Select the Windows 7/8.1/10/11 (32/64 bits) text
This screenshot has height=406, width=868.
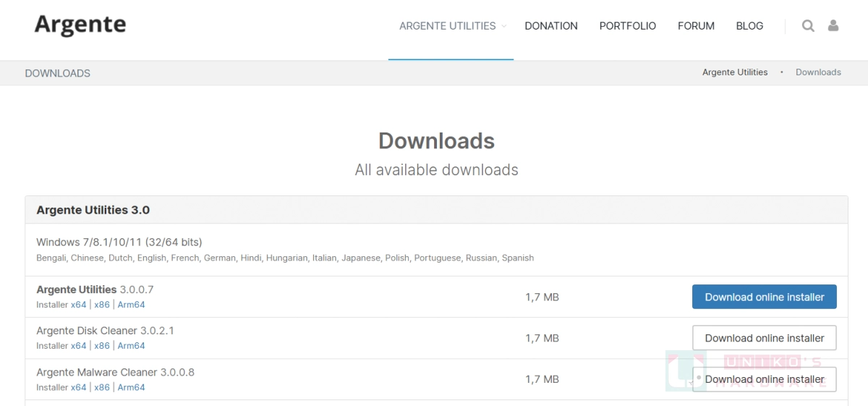pos(119,242)
